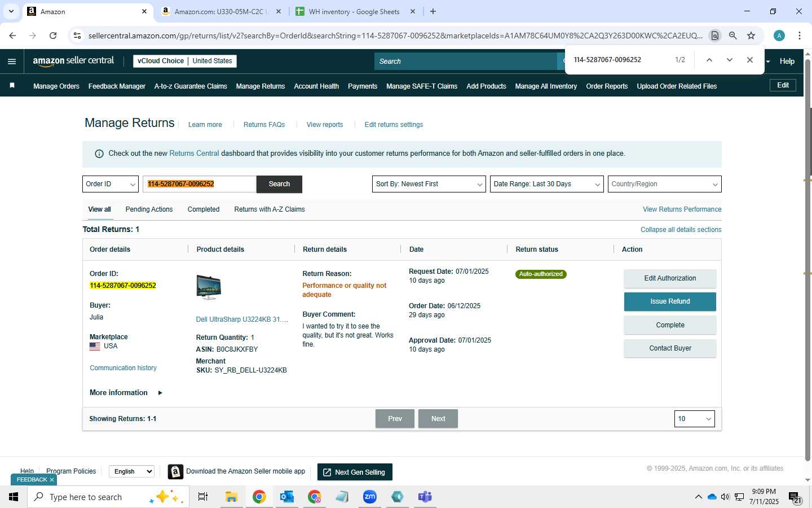The image size is (812, 508).
Task: Open the Windows Start menu
Action: pos(14,497)
